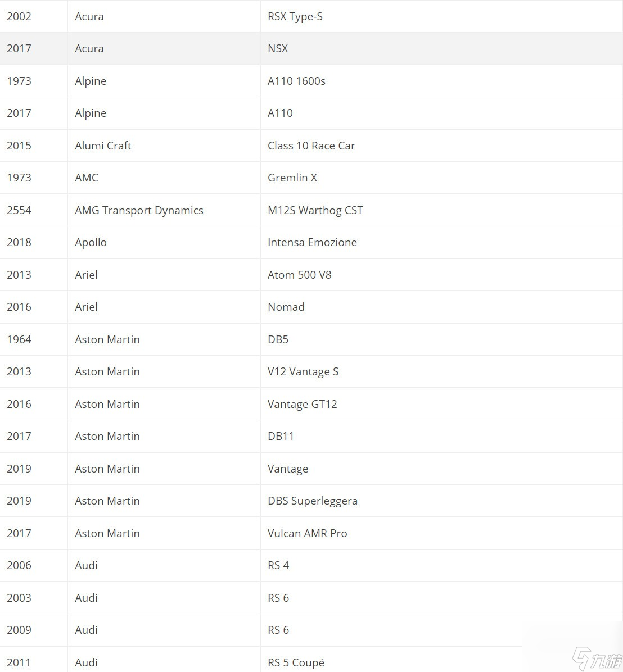The height and width of the screenshot is (672, 623).
Task: Click the DBS Superleggera model text
Action: point(312,501)
